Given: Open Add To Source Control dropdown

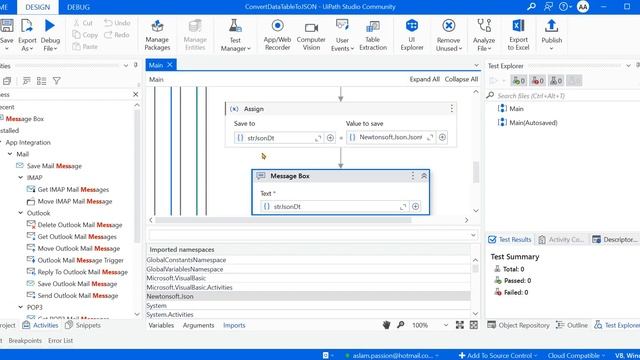Looking at the screenshot, I should pos(498,356).
